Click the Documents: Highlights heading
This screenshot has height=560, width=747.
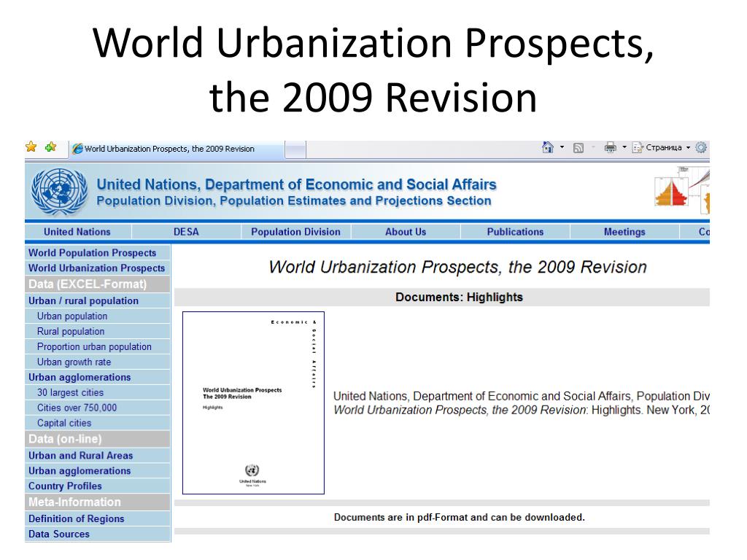460,297
